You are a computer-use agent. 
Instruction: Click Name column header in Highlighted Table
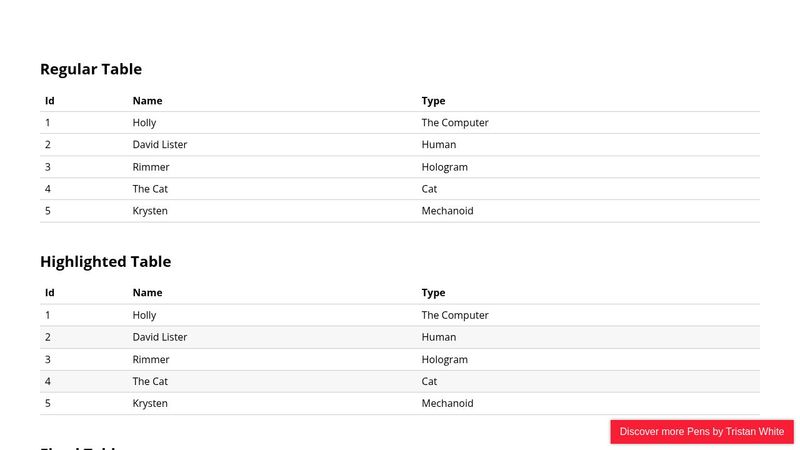click(x=147, y=293)
